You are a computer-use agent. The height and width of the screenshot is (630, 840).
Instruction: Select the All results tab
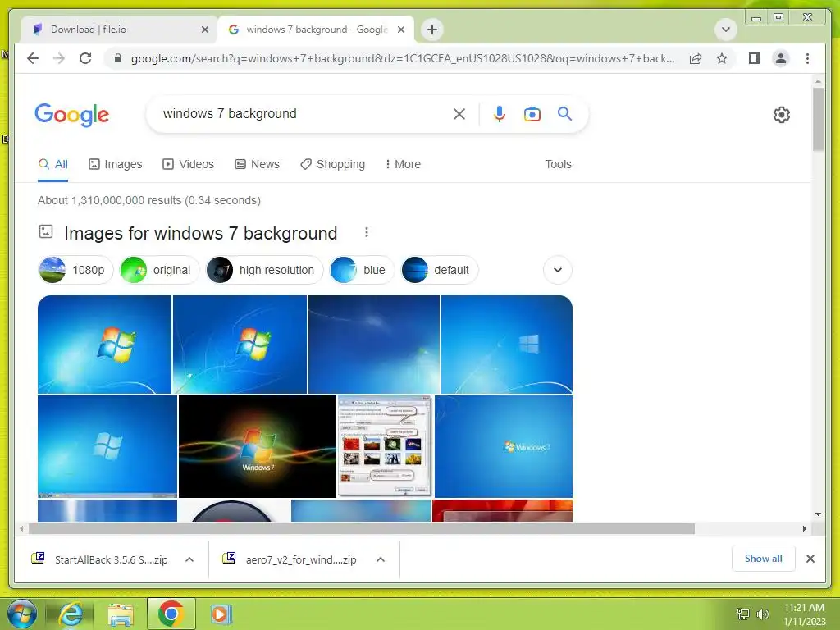53,164
